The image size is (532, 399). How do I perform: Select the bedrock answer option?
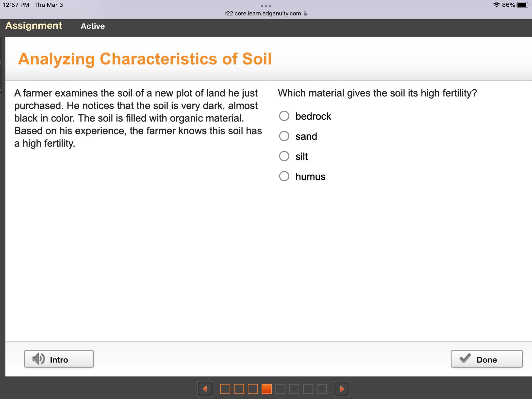click(x=284, y=116)
